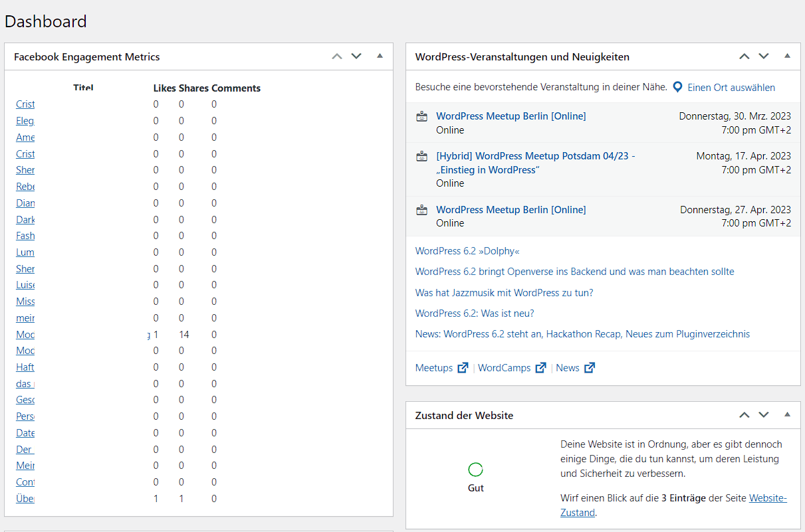Click the up chevron on Facebook Engagement Metrics

click(x=337, y=56)
